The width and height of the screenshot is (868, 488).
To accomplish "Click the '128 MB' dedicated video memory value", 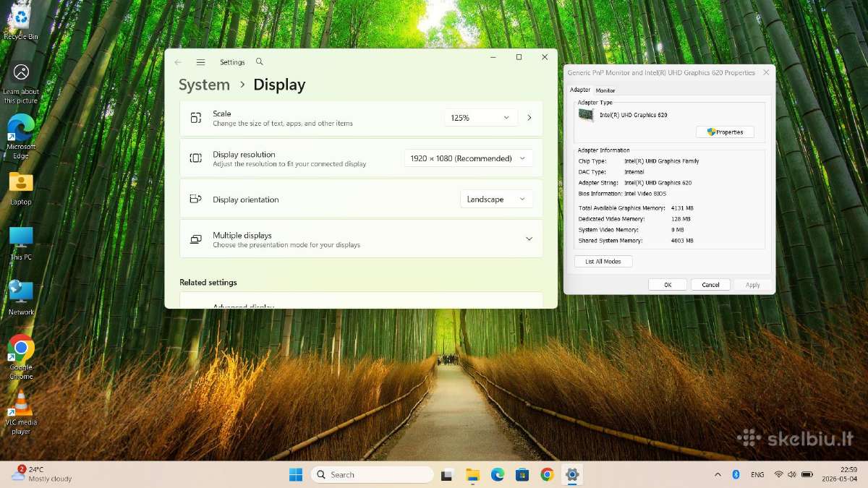I will (x=681, y=219).
